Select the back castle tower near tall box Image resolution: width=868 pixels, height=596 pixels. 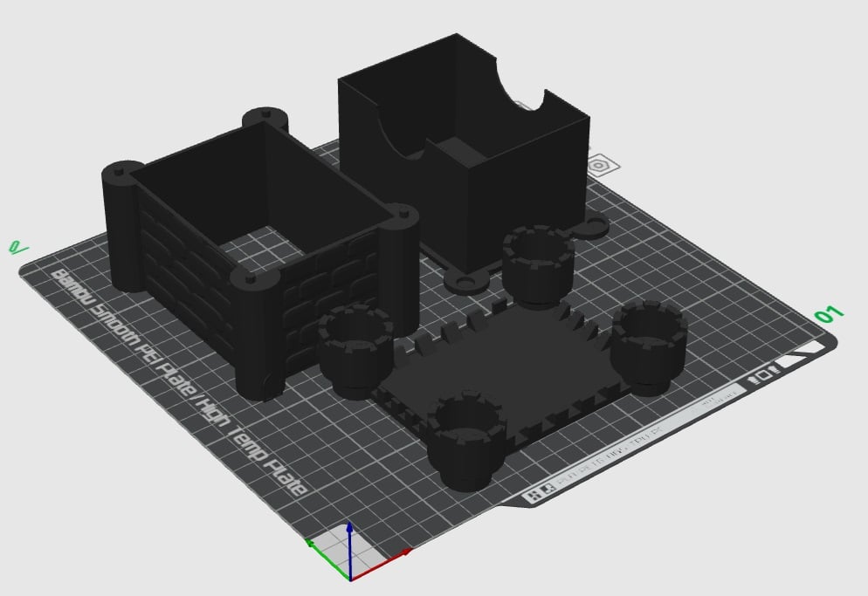tap(538, 265)
